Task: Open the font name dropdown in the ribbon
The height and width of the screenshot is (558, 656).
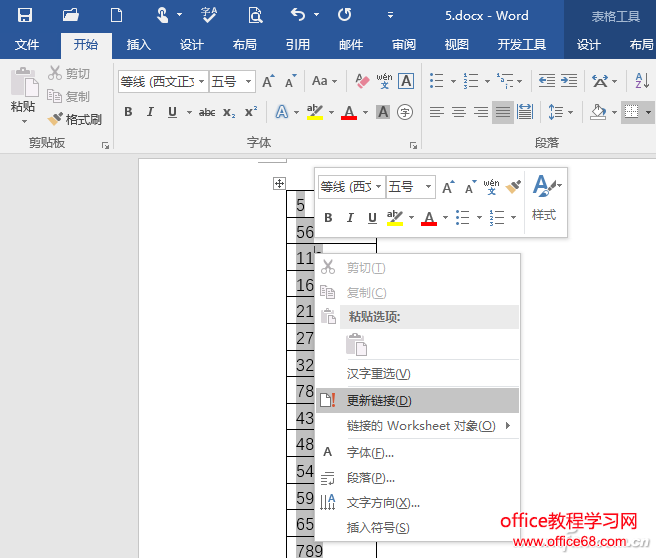Action: click(x=201, y=82)
